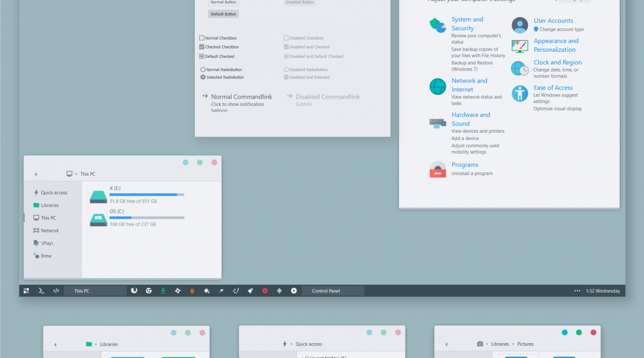Open Network and Internet link

click(470, 85)
